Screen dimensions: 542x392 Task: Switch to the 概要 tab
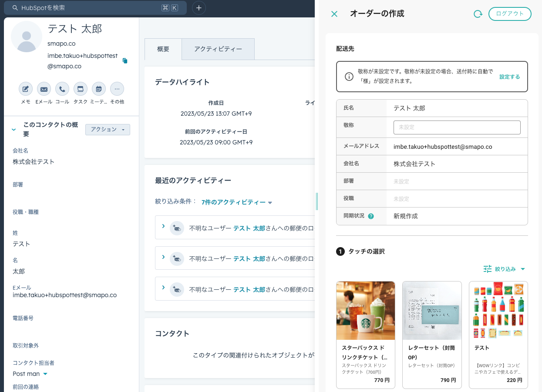[163, 49]
